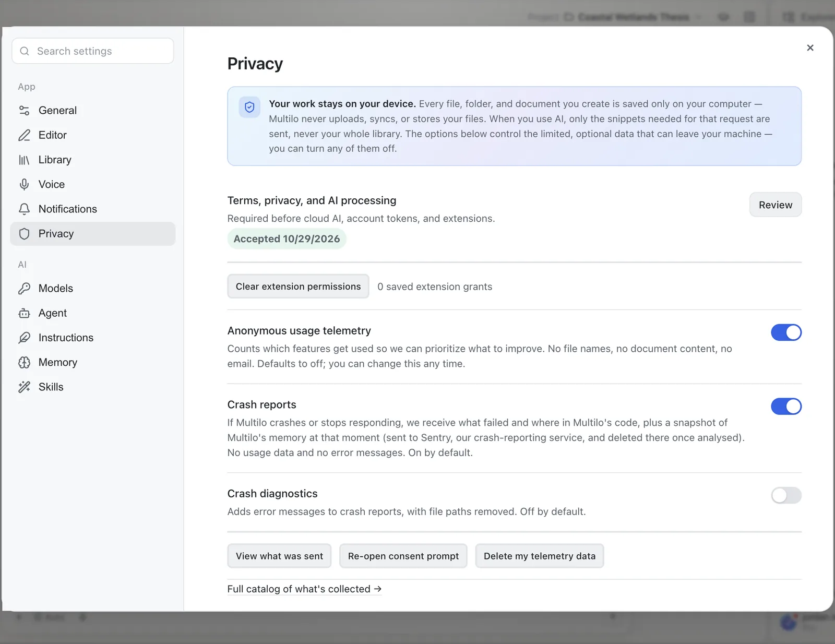Open the Notifications settings section
Image resolution: width=835 pixels, height=644 pixels.
click(x=93, y=209)
